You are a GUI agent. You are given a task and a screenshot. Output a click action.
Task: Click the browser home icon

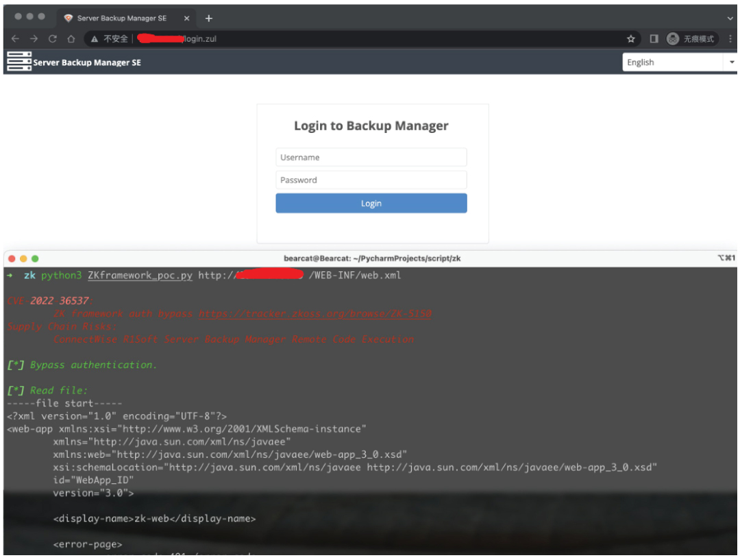point(71,39)
